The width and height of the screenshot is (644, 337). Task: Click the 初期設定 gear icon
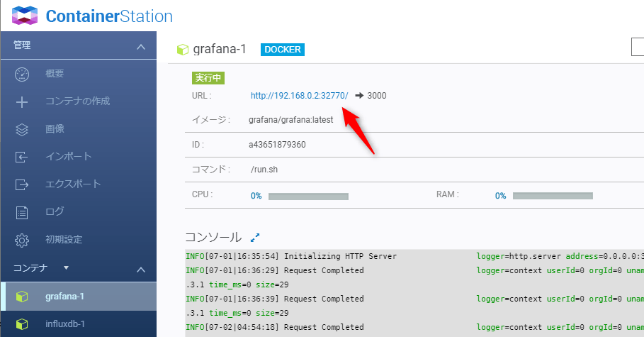22,240
